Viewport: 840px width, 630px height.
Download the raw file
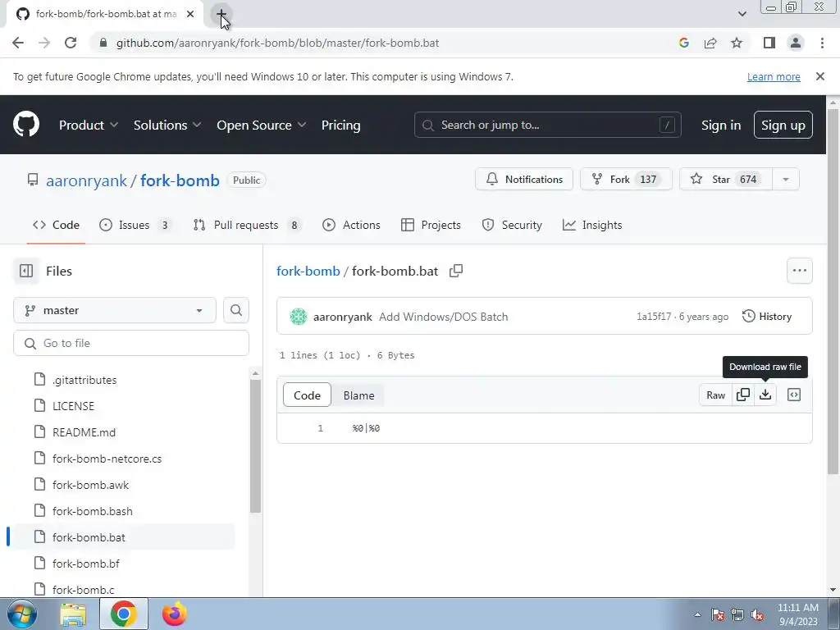765,395
